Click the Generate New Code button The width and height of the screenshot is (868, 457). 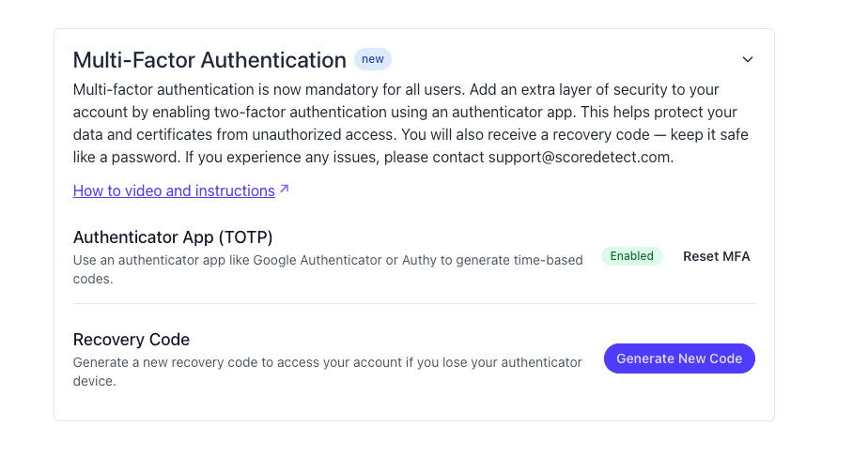click(679, 358)
